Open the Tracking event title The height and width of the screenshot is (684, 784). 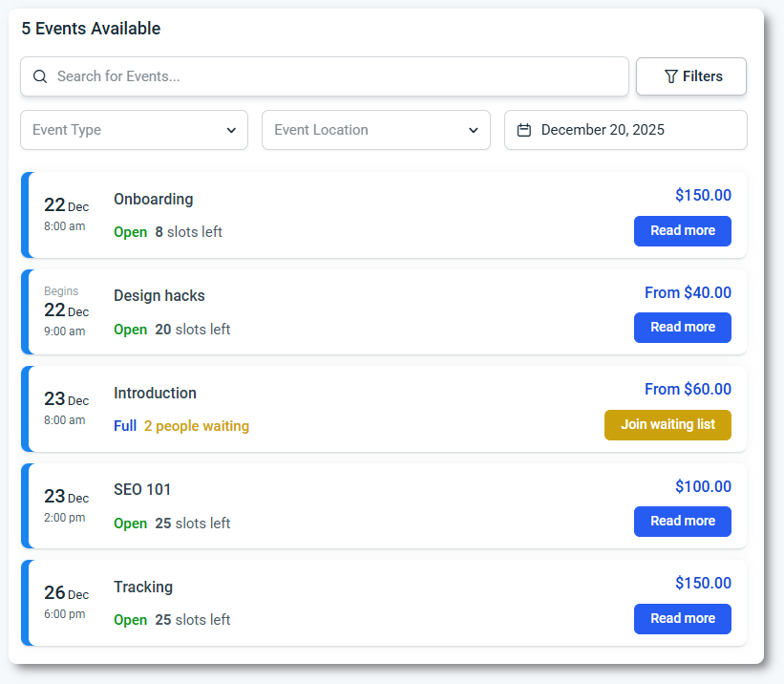click(143, 587)
